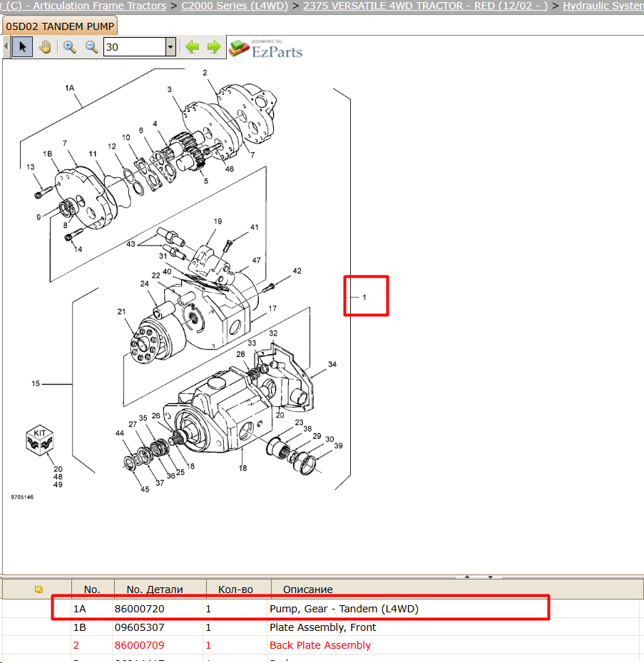Open 2375 VERSATILE 4WD TRACTOR breadcrumb link

(x=425, y=6)
